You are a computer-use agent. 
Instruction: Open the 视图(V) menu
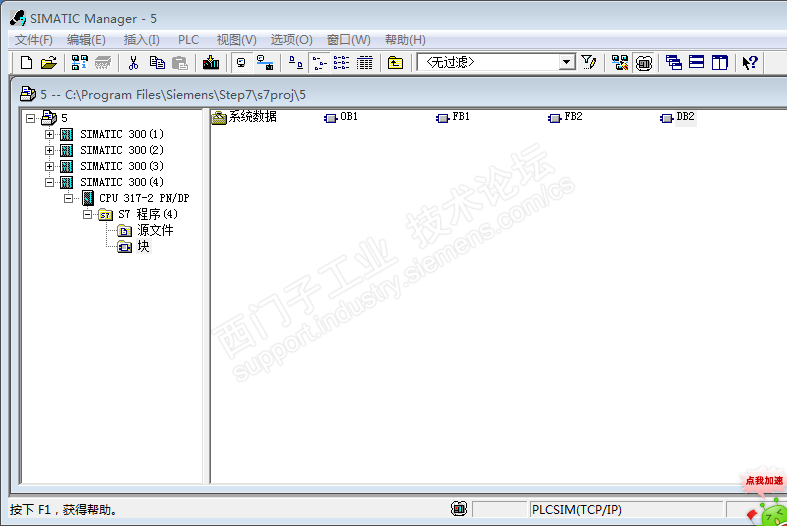tap(236, 40)
